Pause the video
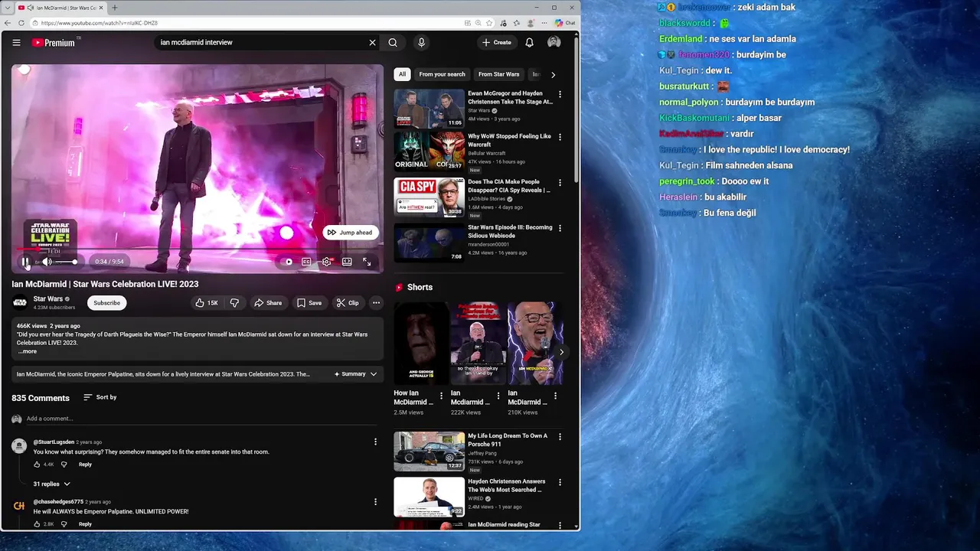This screenshot has width=980, height=551. tap(26, 262)
